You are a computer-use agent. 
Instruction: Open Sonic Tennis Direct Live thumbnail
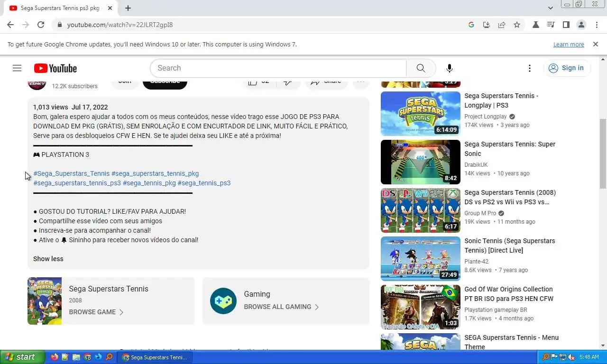click(421, 259)
